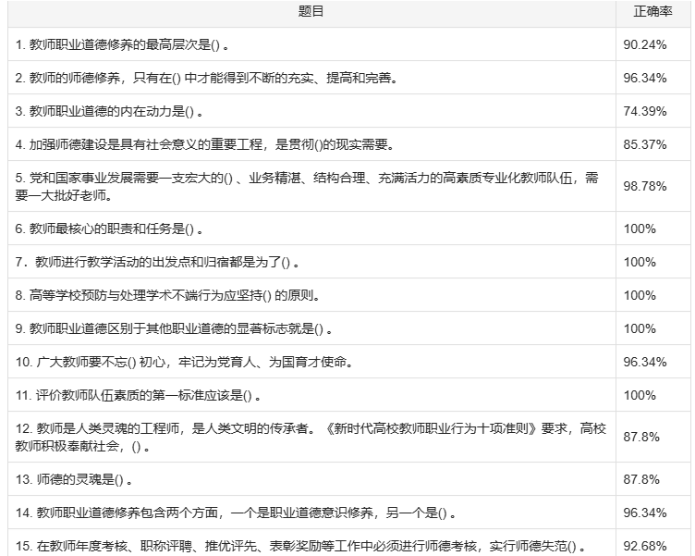The width and height of the screenshot is (695, 556).
Task: Click question 9 about 显著标志
Action: click(174, 328)
